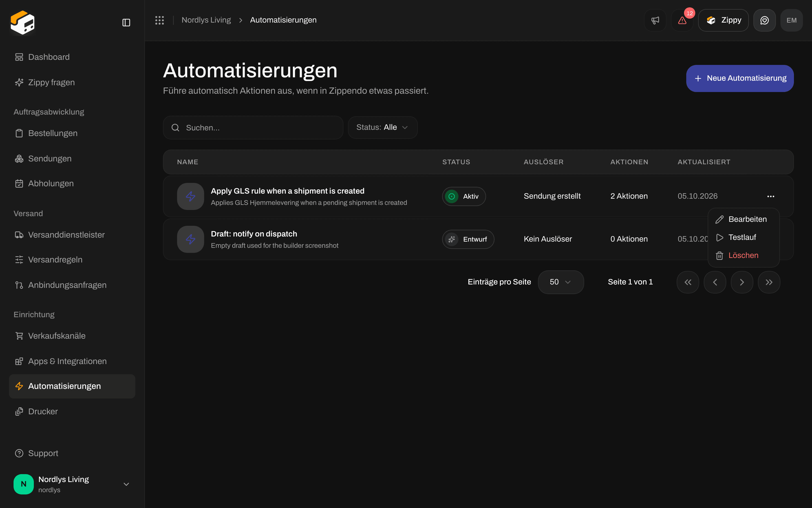Click the lightning icon of Draft notify row
The width and height of the screenshot is (812, 508).
point(191,239)
